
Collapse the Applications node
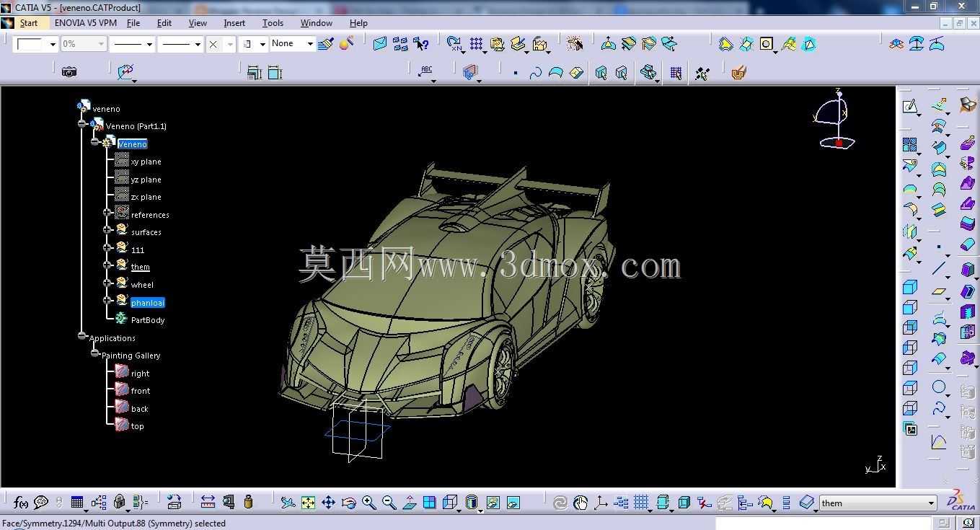click(x=82, y=336)
